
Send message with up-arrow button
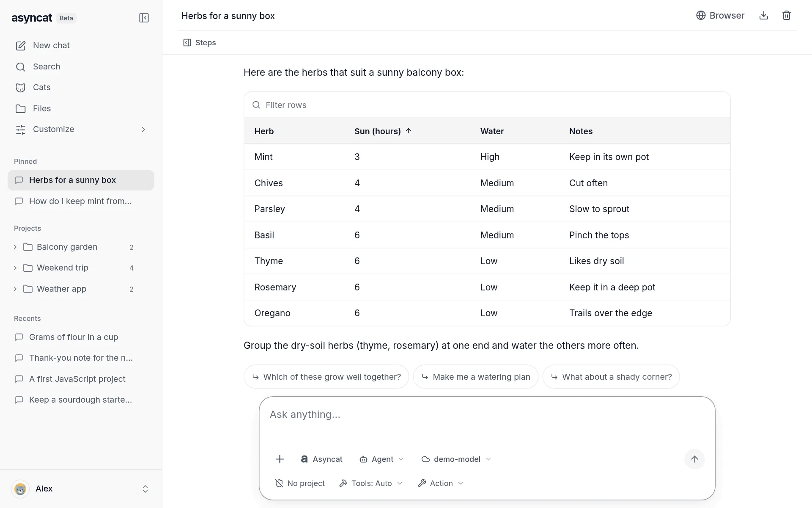[x=694, y=459]
